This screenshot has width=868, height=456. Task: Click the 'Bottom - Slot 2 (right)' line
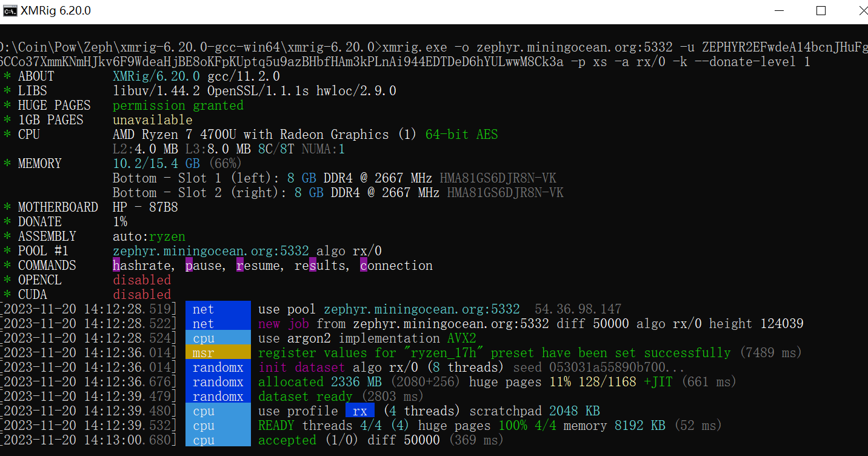tap(338, 193)
